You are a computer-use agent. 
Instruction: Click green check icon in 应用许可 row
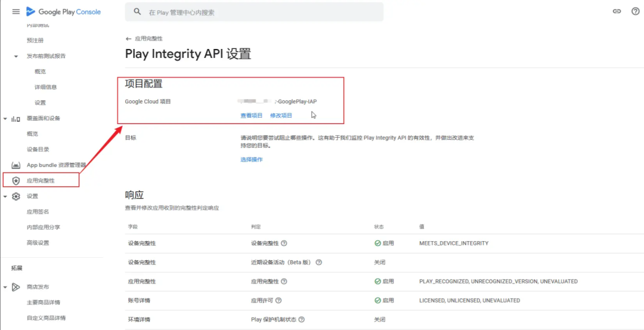pyautogui.click(x=377, y=300)
